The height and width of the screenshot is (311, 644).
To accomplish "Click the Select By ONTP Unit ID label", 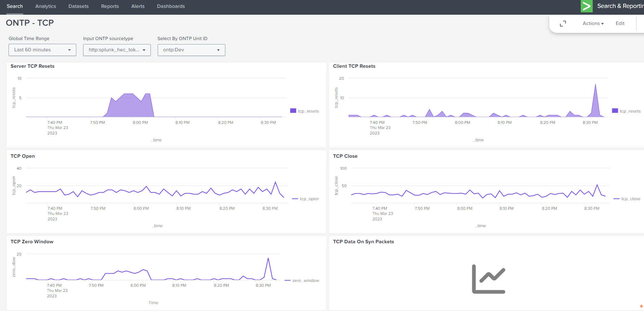I will pyautogui.click(x=182, y=39).
